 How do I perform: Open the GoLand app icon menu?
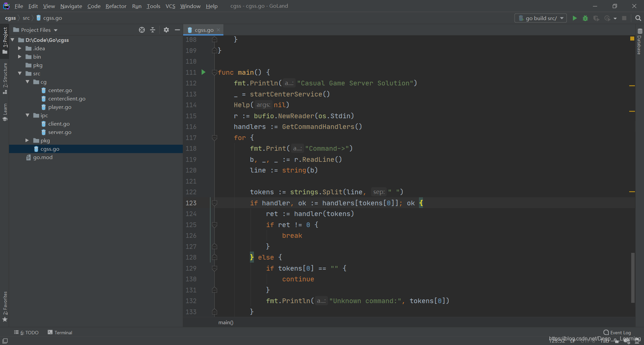point(6,6)
